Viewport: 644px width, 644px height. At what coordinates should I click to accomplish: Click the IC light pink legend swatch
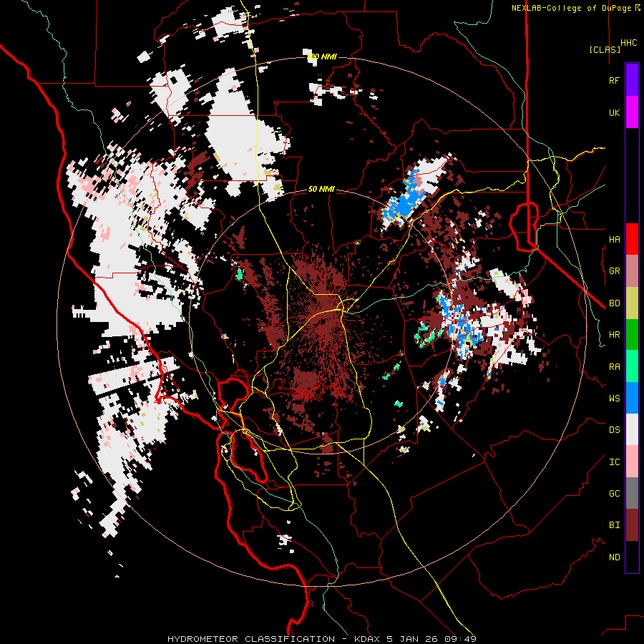pos(632,462)
